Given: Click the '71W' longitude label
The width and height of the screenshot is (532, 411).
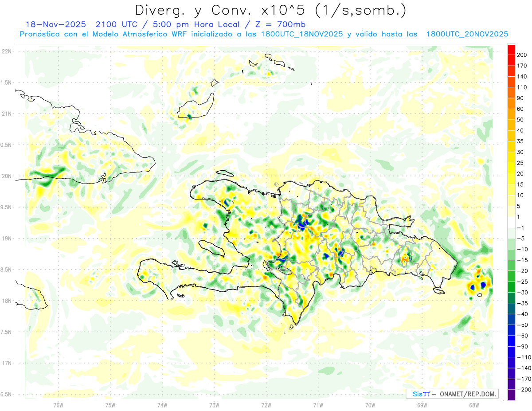Looking at the screenshot, I should click(318, 404).
